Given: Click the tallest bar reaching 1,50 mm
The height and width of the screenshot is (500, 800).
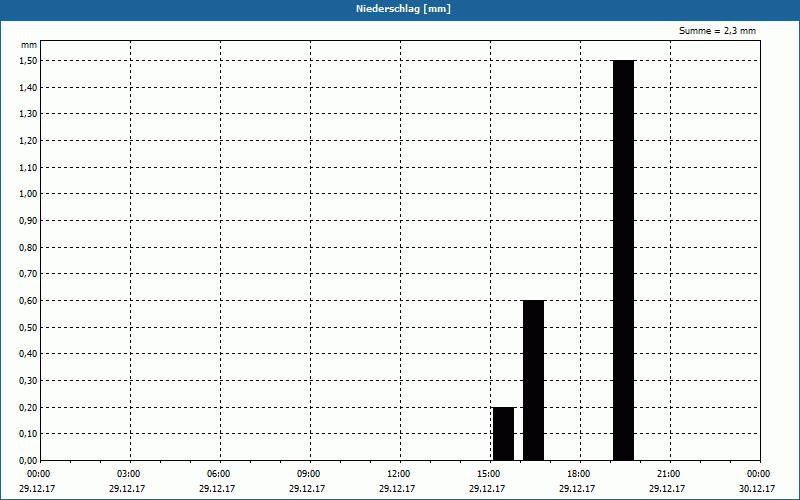Looking at the screenshot, I should [x=623, y=260].
